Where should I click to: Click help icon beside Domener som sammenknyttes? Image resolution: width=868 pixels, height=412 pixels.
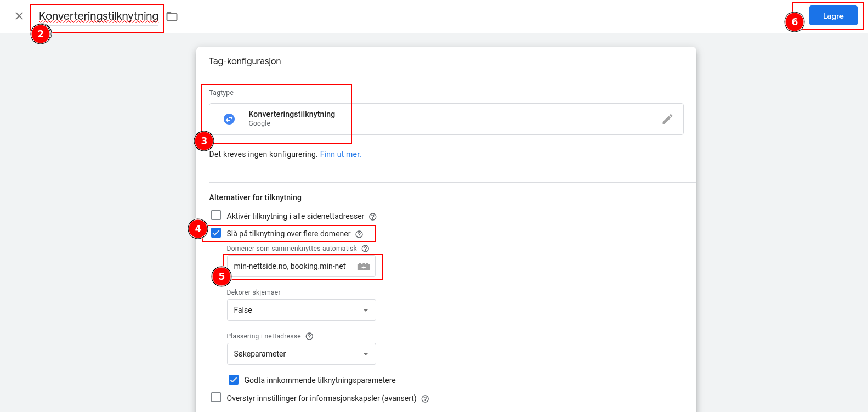(x=365, y=249)
